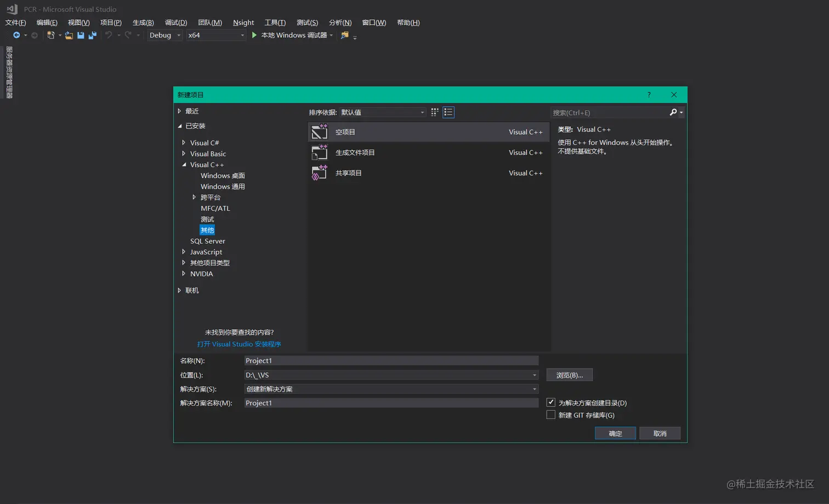The width and height of the screenshot is (829, 504).
Task: Click the 空项目 template icon
Action: click(320, 132)
